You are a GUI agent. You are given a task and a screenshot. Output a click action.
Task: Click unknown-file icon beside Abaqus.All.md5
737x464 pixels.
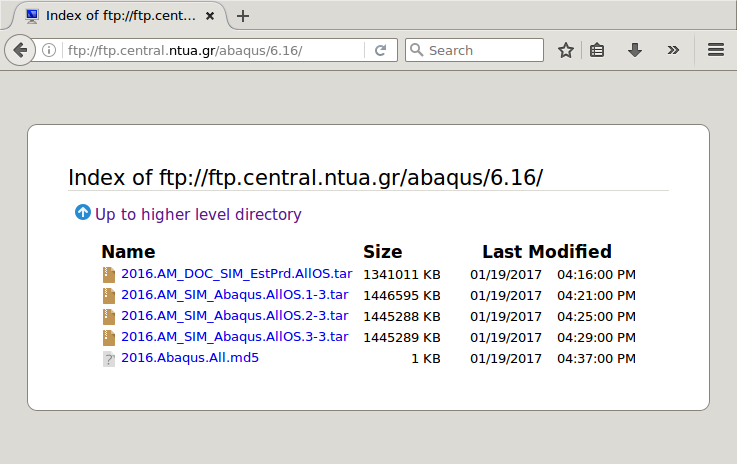pos(109,359)
